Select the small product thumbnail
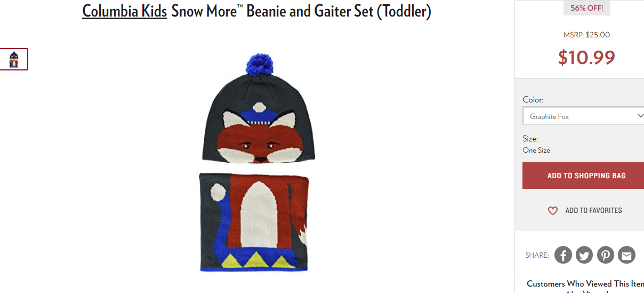Viewport: 644px width, 293px height. pos(14,59)
